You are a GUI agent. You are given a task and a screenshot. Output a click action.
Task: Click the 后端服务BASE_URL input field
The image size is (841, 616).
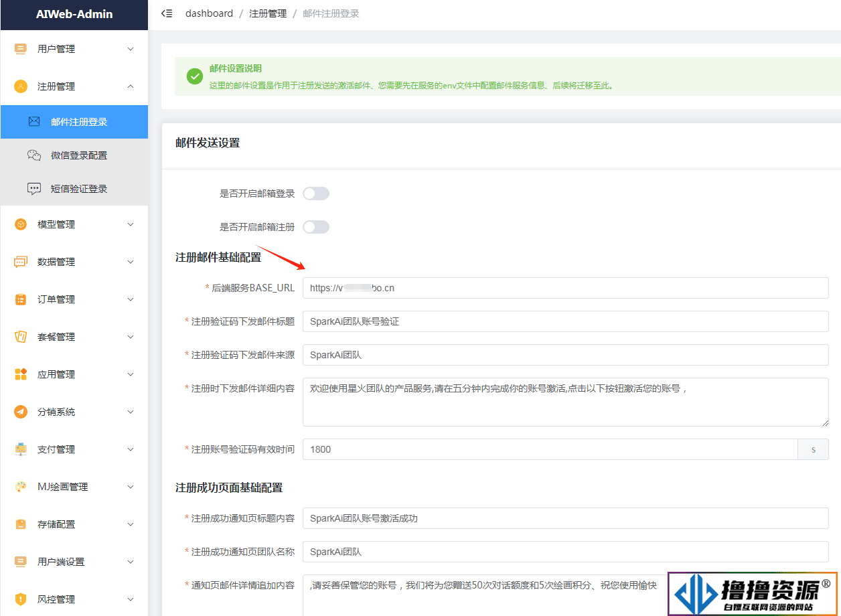coord(566,288)
